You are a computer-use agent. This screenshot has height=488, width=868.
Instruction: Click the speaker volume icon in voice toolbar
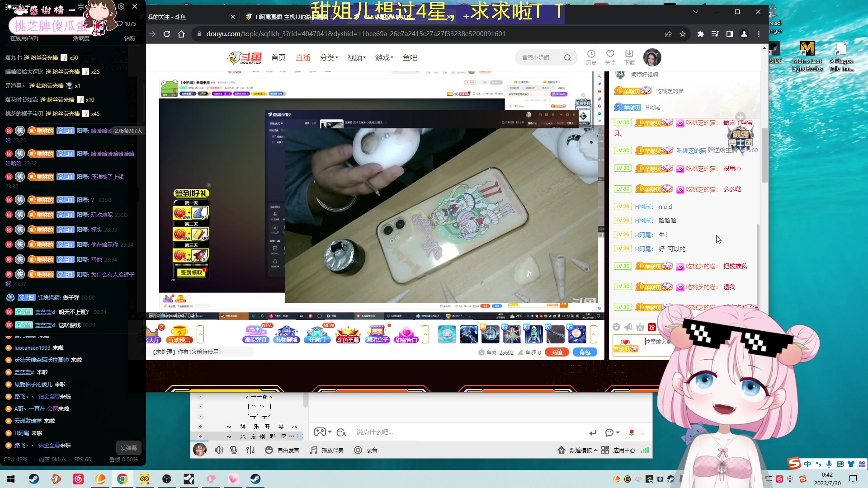point(219,450)
